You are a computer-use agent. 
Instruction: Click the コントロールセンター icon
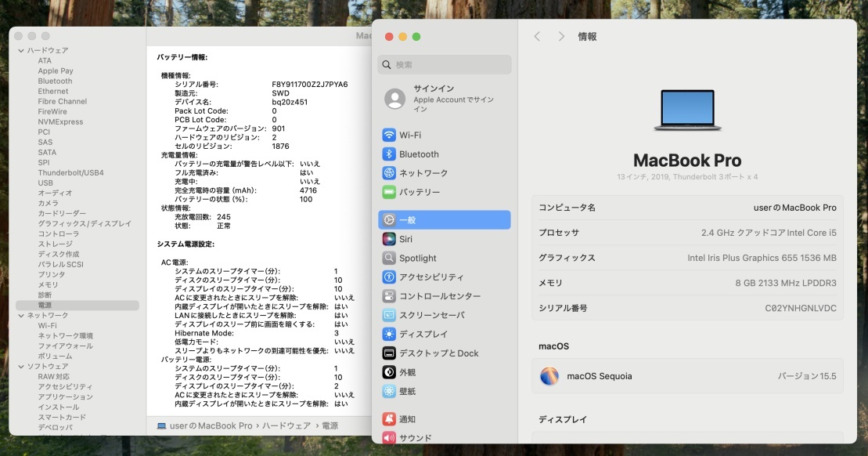[x=389, y=296]
